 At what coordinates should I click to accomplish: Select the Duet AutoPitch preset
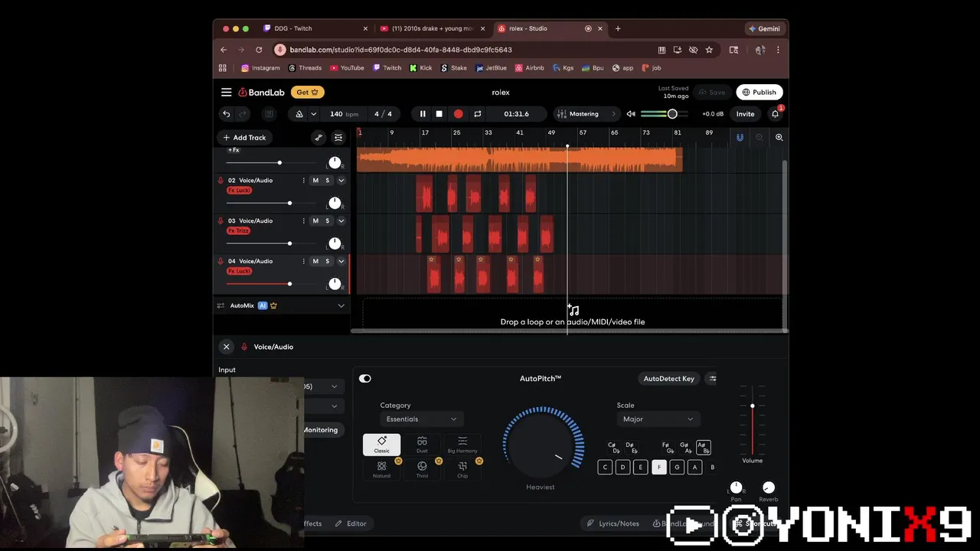coord(422,445)
